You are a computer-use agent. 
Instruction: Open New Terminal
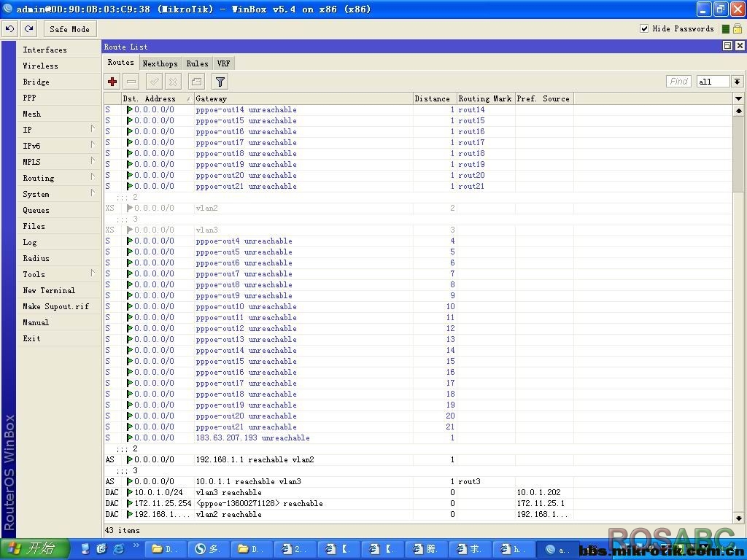58,290
